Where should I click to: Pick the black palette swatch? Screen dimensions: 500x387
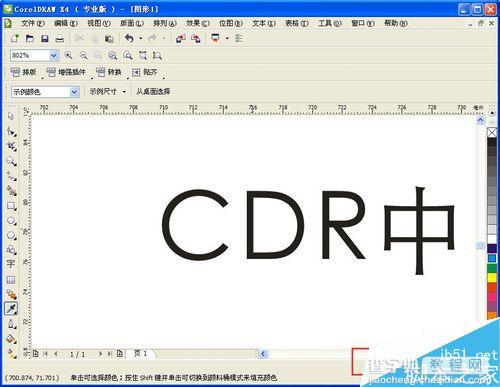(492, 142)
